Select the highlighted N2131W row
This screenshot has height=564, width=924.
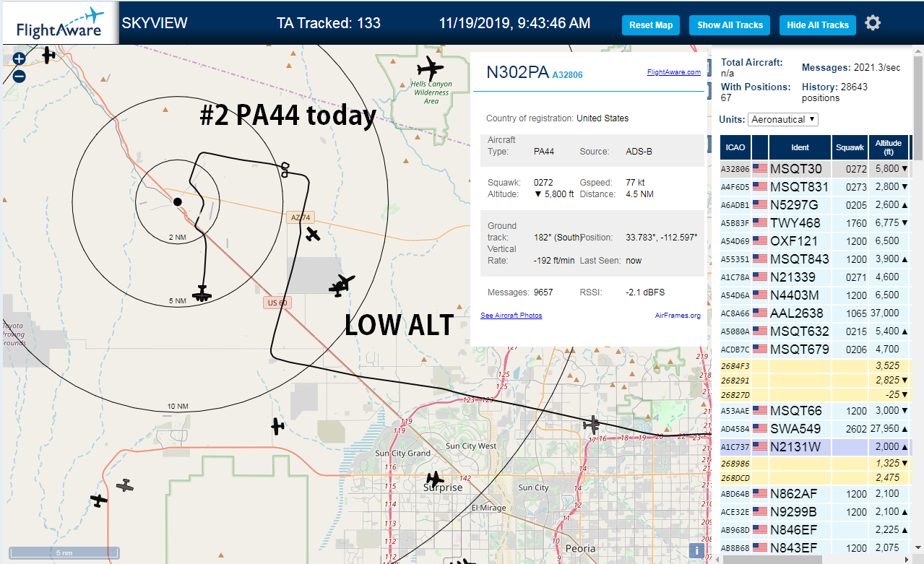point(815,447)
